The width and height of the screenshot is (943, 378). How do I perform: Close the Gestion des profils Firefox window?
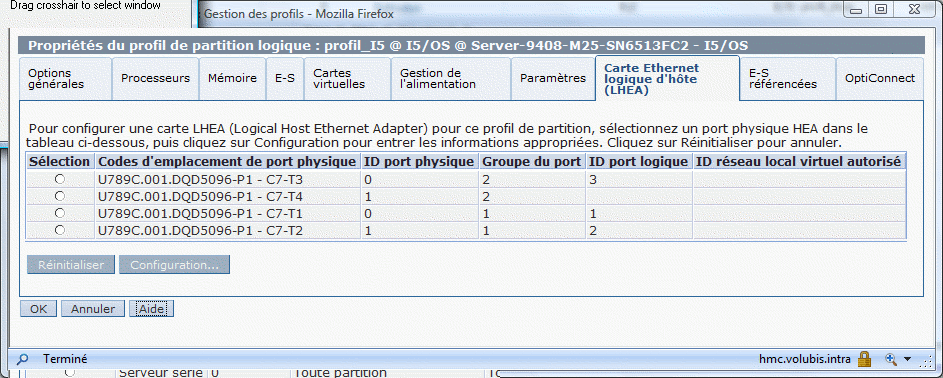[914, 9]
